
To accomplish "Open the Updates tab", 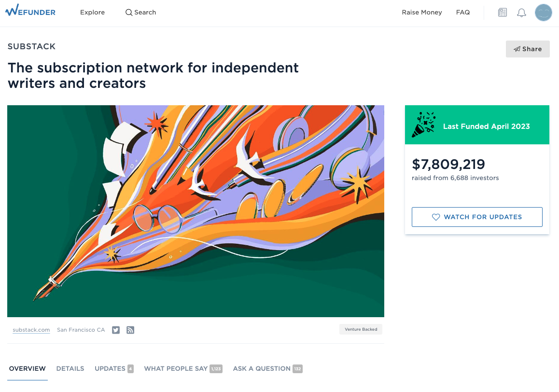I will point(110,368).
